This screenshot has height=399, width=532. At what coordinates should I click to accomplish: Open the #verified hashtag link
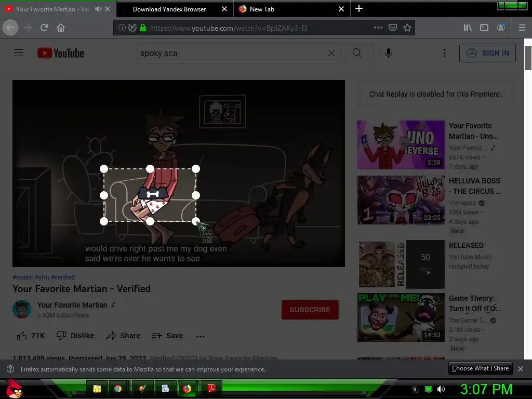coord(63,277)
